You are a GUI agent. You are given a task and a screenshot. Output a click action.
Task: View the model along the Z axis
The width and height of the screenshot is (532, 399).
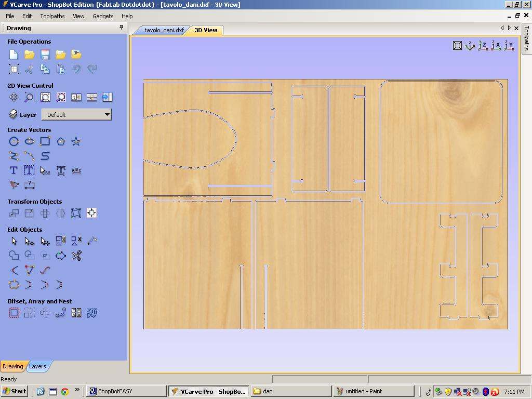[x=483, y=46]
